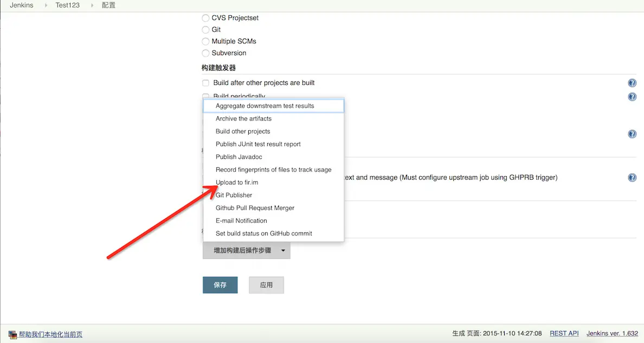Image resolution: width=644 pixels, height=343 pixels.
Task: Pick Build other projects menu entry
Action: point(274,131)
